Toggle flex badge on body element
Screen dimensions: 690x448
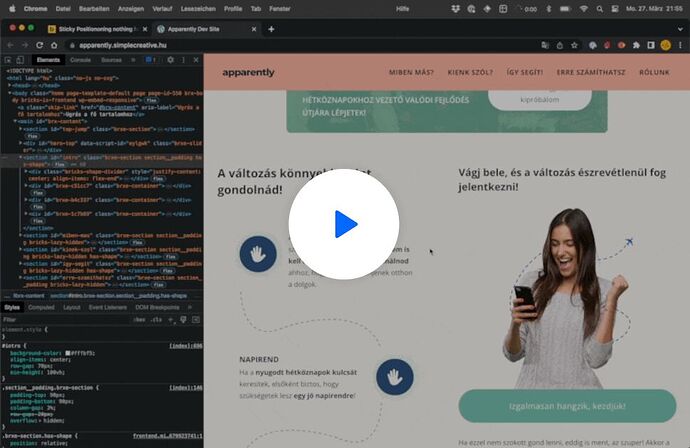tap(152, 100)
